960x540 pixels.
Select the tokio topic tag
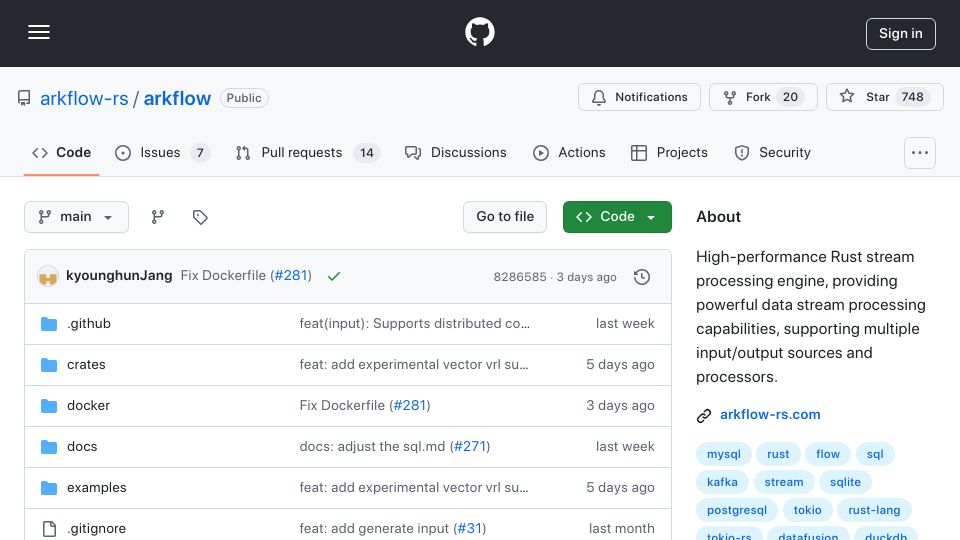tap(808, 511)
